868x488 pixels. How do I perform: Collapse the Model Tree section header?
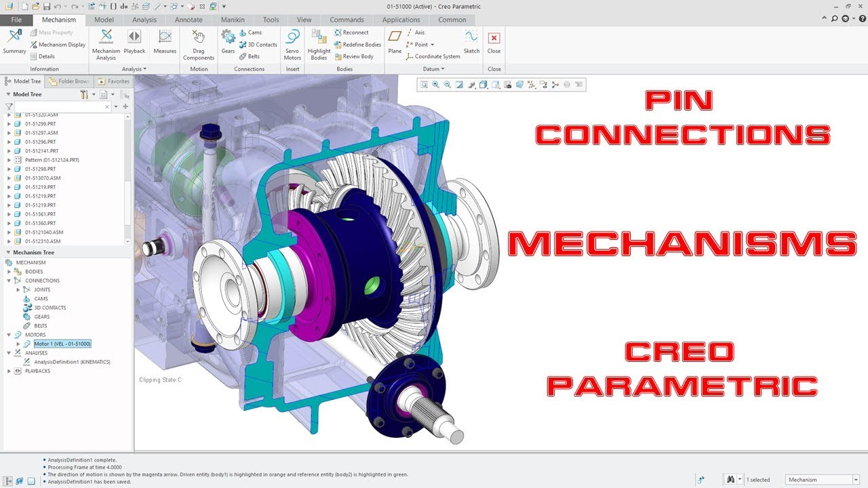point(8,95)
